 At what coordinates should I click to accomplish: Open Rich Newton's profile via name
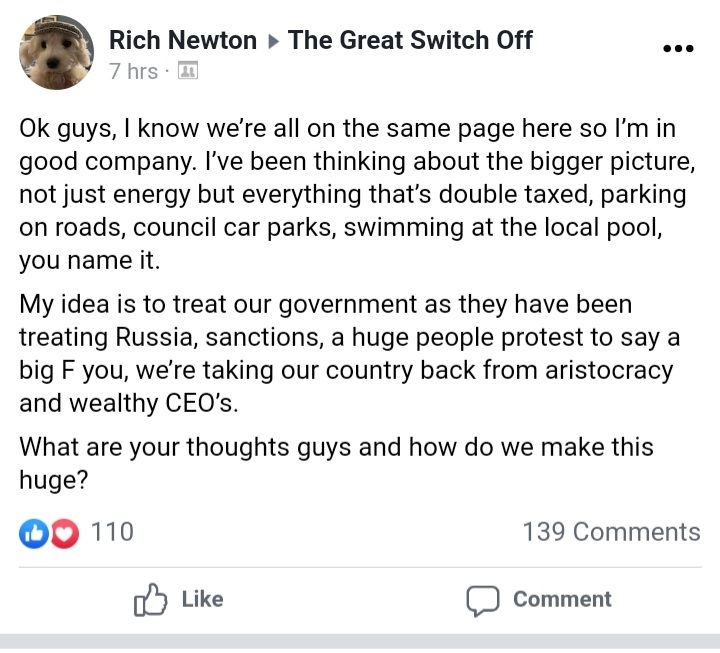coord(182,40)
